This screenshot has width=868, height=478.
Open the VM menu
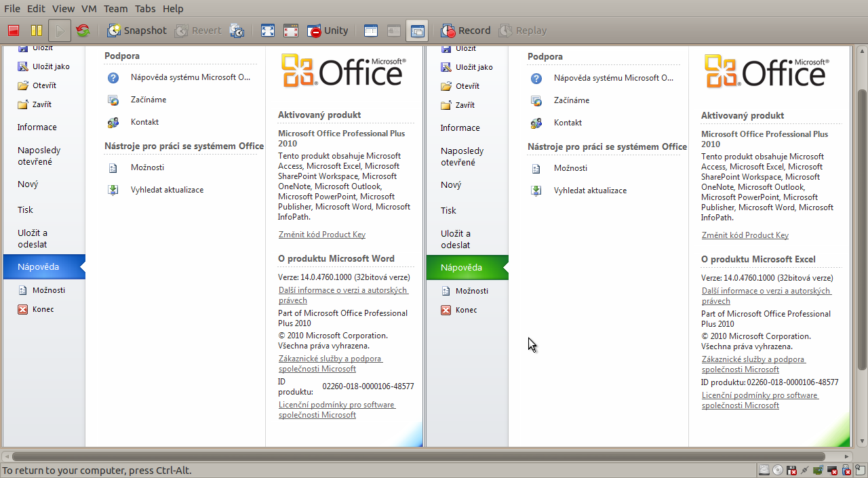89,9
